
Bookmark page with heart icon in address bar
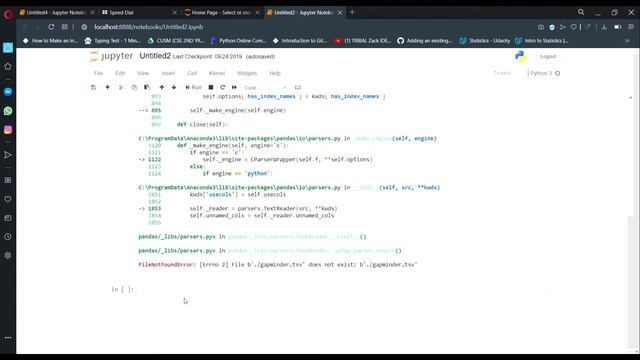573,27
